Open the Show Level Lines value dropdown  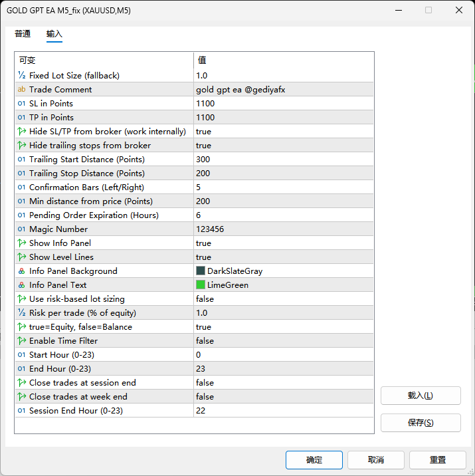[x=283, y=257]
